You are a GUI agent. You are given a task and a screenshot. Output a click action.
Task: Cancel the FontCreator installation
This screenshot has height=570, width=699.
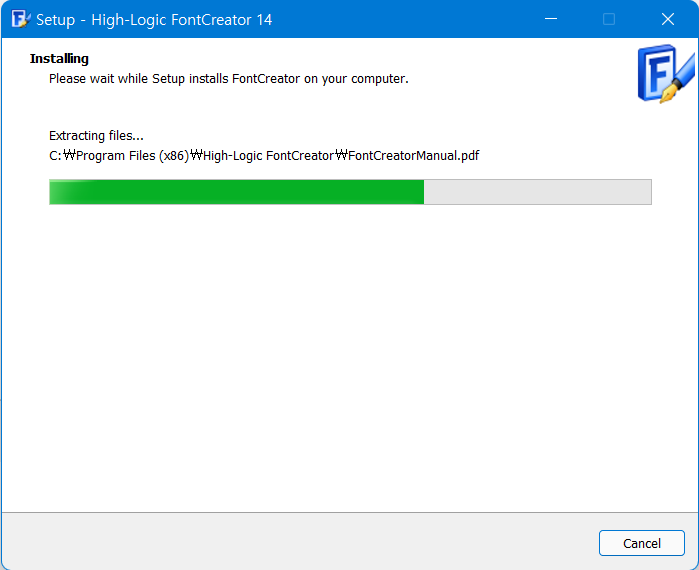(x=641, y=543)
